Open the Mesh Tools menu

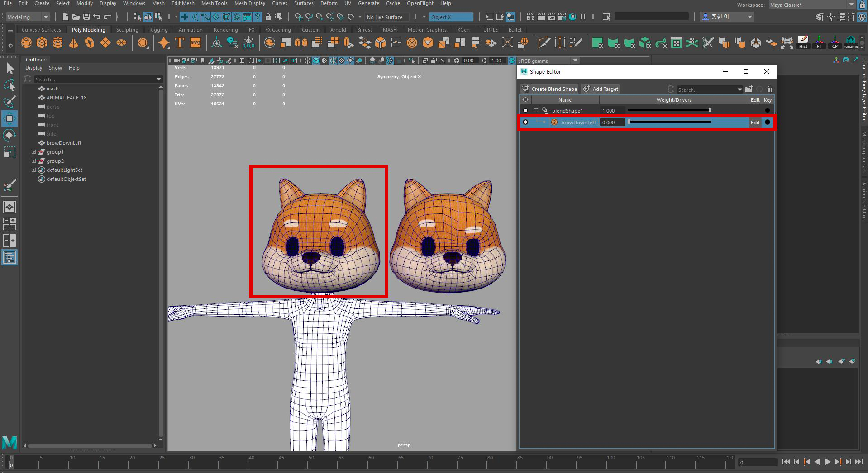[x=214, y=3]
